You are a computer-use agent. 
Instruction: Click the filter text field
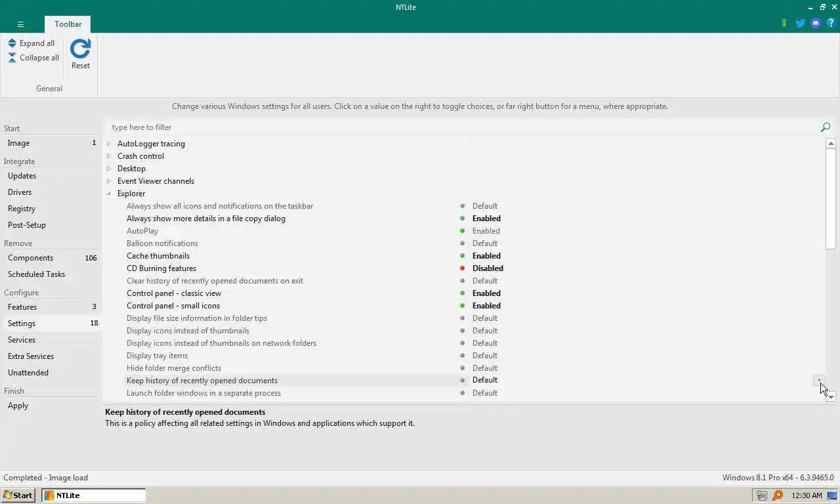pyautogui.click(x=463, y=127)
